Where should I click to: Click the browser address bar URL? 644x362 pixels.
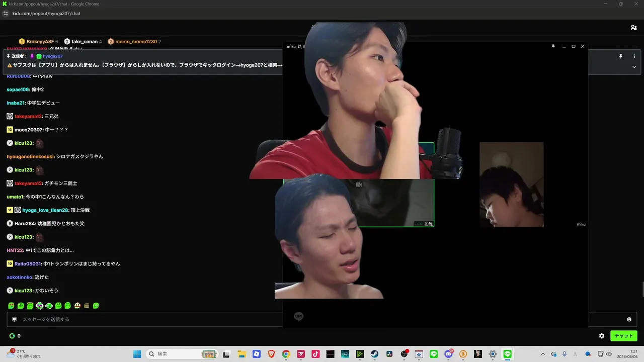click(46, 14)
